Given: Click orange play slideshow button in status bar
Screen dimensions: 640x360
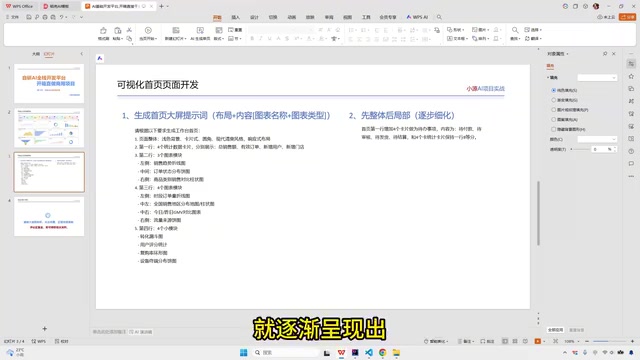Looking at the screenshot, I should 538,341.
